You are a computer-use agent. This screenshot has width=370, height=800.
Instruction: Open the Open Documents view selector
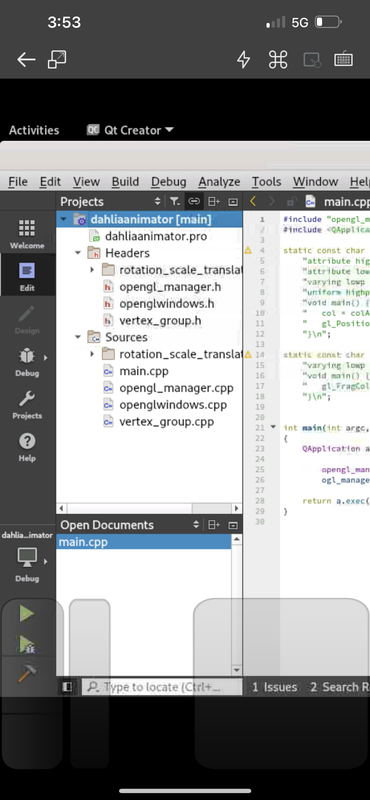pyautogui.click(x=196, y=524)
